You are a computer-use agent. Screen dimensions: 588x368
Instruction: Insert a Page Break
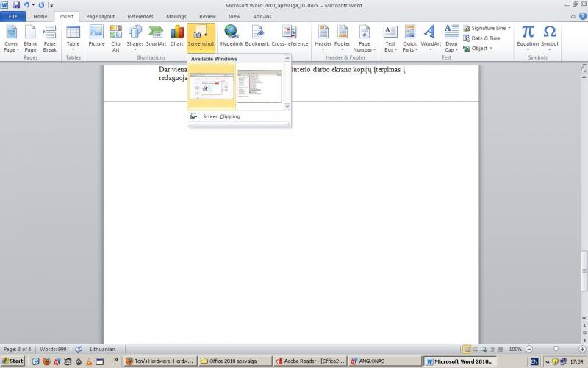(x=49, y=39)
